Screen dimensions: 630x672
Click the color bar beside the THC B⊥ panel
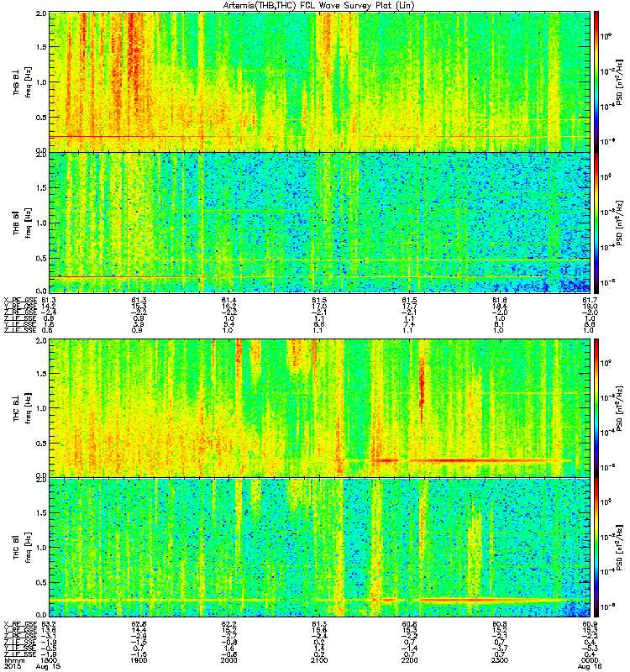[x=596, y=407]
